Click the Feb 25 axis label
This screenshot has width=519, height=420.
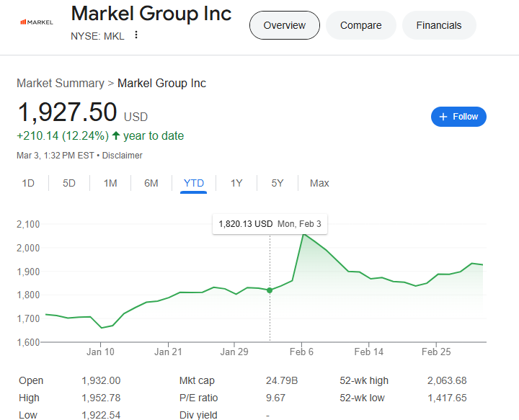tap(436, 352)
